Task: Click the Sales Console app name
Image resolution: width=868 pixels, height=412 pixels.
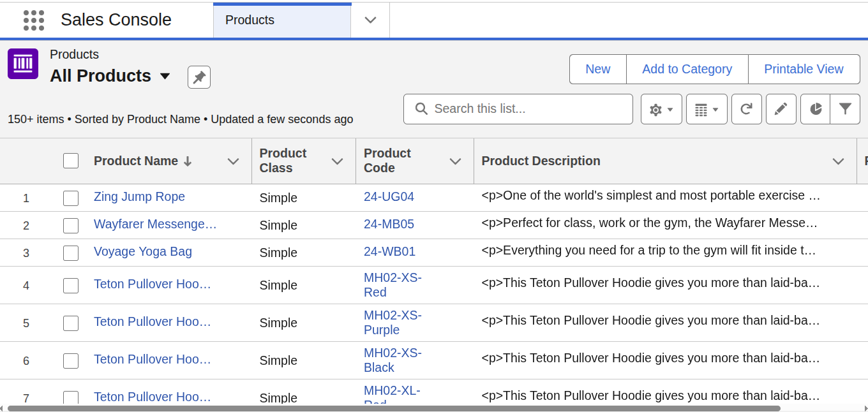Action: point(116,20)
